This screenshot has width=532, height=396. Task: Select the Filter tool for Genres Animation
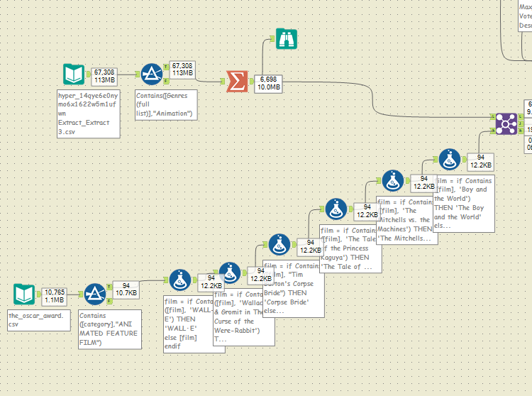151,75
